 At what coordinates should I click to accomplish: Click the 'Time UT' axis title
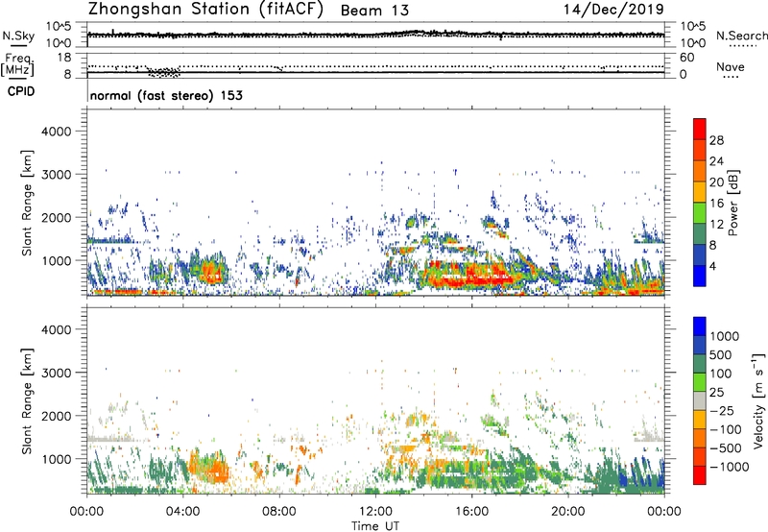pyautogui.click(x=375, y=526)
